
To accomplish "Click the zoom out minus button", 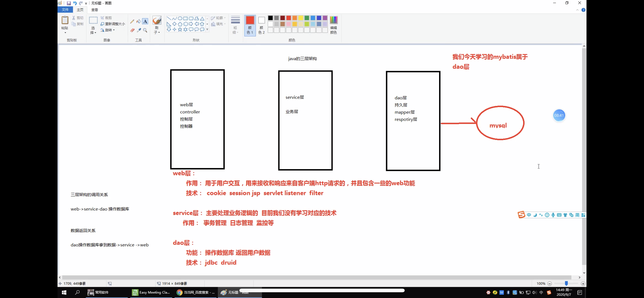I will pos(550,283).
